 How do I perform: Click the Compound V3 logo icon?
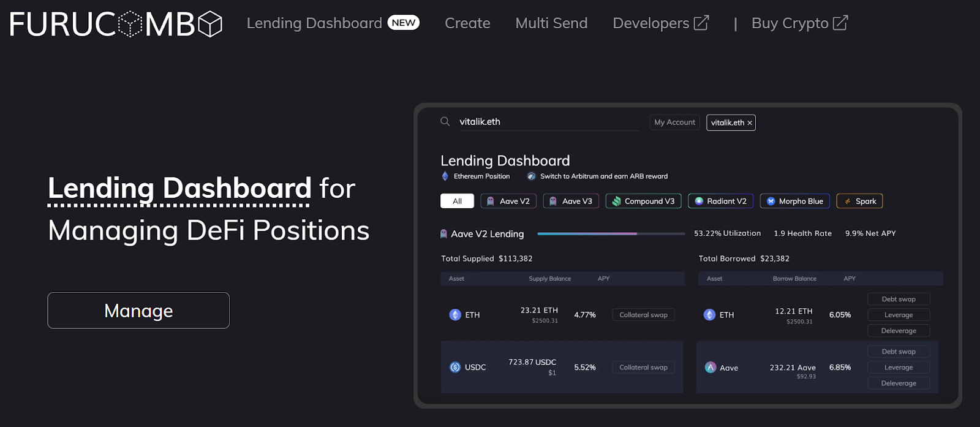coord(617,201)
